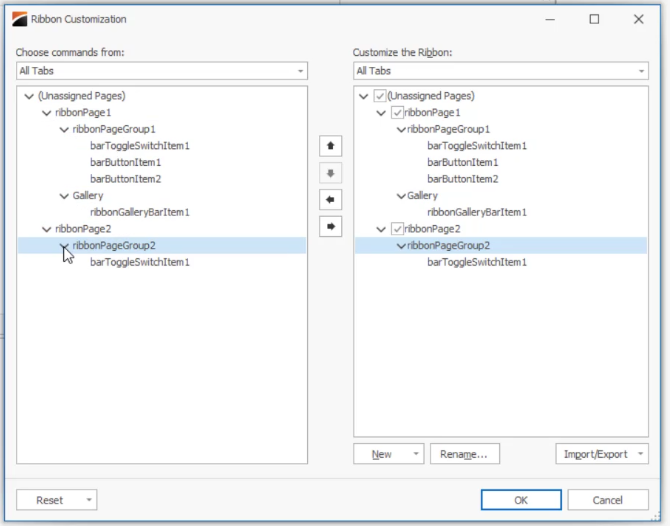Uncheck the ribbonPage1 checkbox
Viewport: 670px width, 526px height.
(x=397, y=112)
